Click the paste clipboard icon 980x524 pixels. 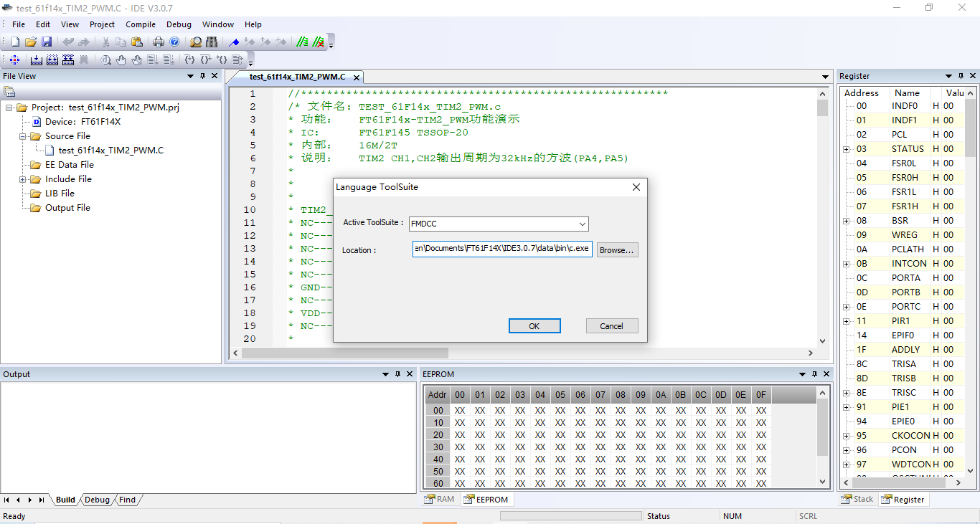tap(136, 42)
